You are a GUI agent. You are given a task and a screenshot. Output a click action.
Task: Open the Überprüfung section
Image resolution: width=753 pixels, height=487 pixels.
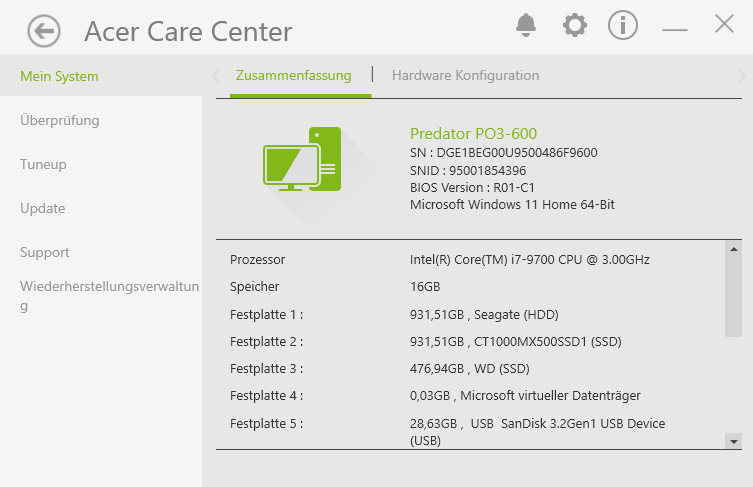click(60, 120)
